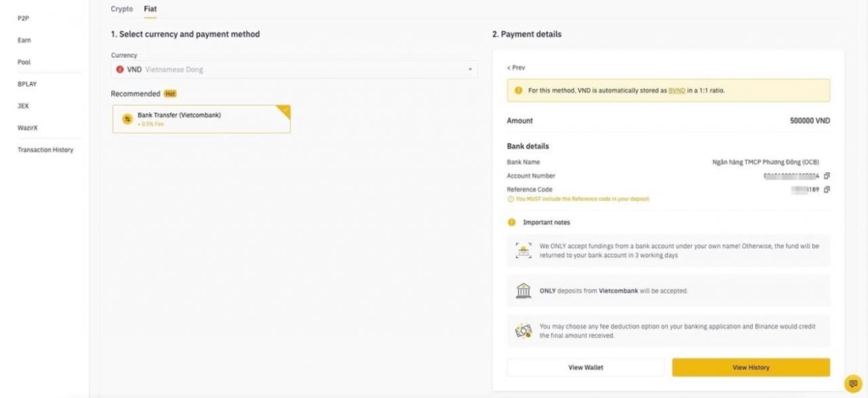This screenshot has width=868, height=398.
Task: Click the View History button
Action: pyautogui.click(x=751, y=367)
